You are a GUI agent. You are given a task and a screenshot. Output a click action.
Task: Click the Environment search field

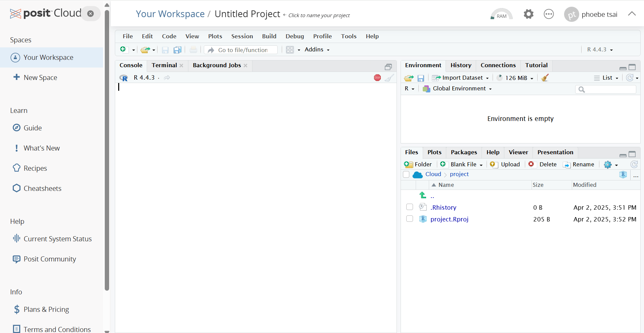click(606, 89)
